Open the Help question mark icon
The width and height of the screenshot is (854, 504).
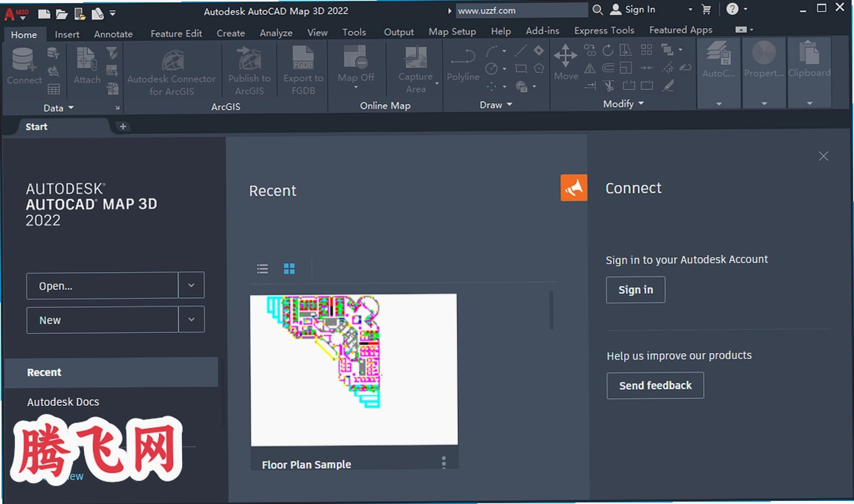tap(732, 9)
